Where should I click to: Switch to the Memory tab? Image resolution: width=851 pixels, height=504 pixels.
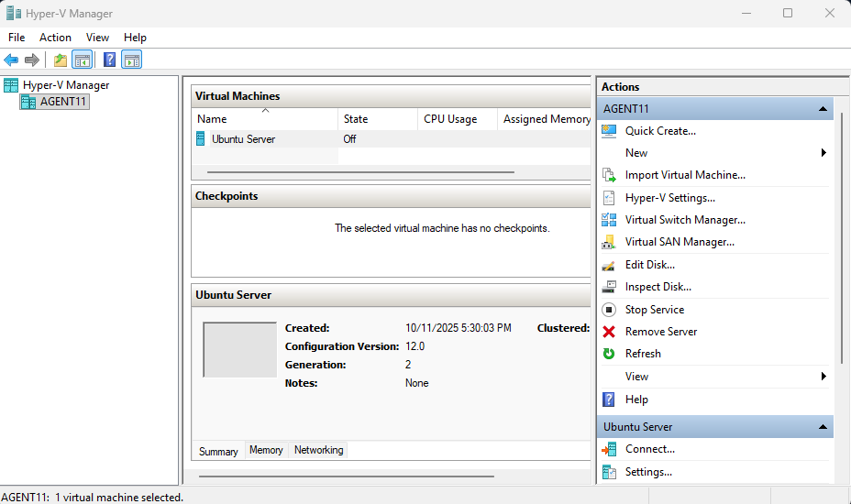tap(266, 450)
